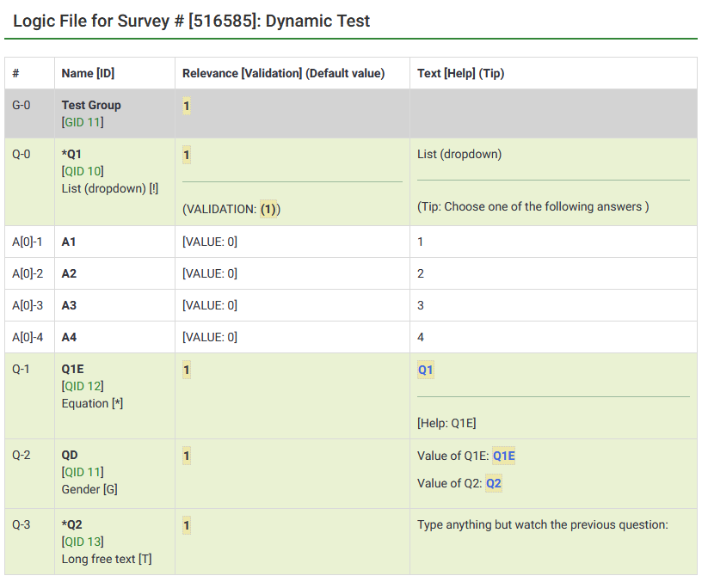Image resolution: width=708 pixels, height=588 pixels.
Task: Click the A[0]-4 row label
Action: click(28, 337)
